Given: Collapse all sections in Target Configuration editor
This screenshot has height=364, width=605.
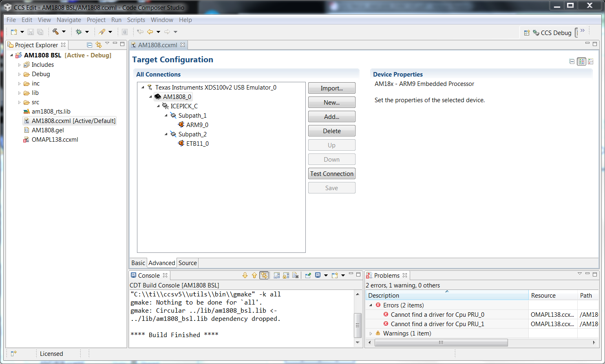Looking at the screenshot, I should 572,61.
